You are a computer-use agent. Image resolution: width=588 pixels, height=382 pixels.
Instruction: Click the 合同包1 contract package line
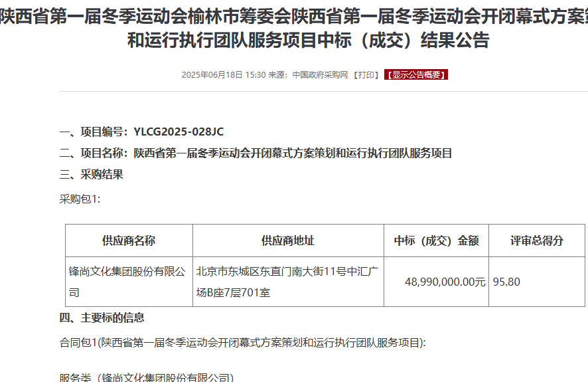[243, 343]
